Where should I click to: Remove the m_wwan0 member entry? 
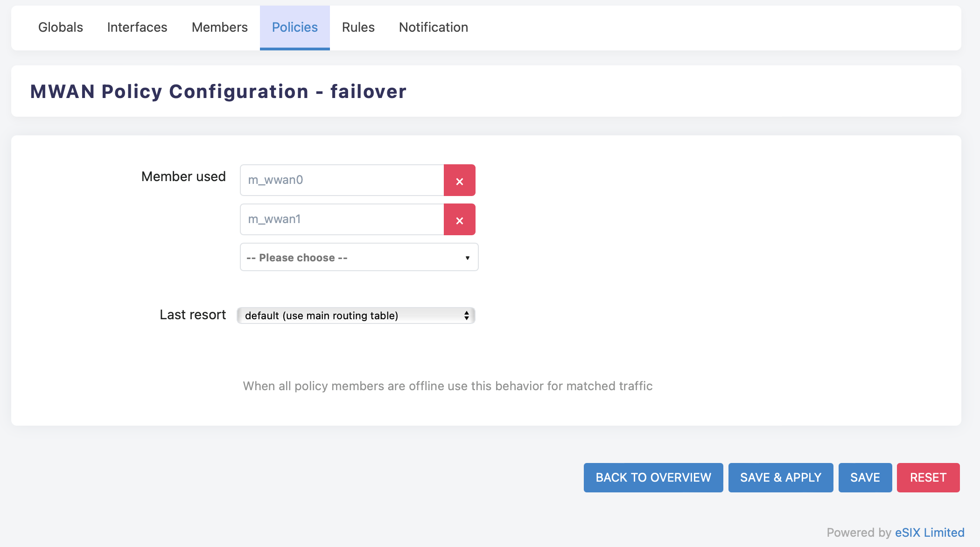click(x=459, y=181)
